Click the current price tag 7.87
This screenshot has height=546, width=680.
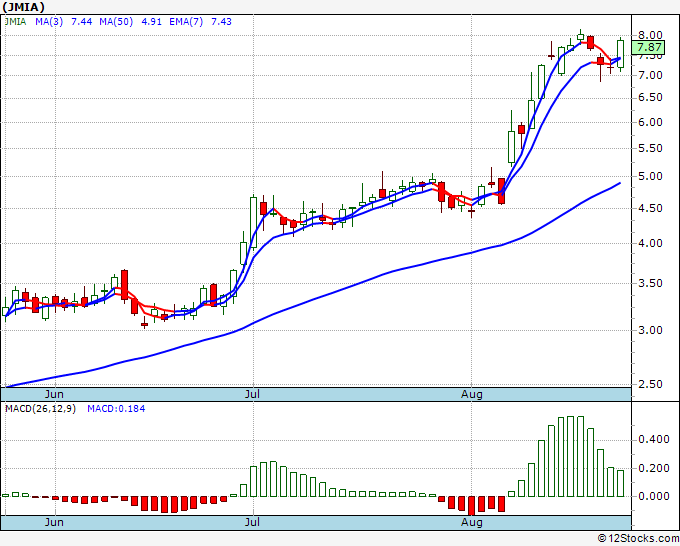[648, 47]
